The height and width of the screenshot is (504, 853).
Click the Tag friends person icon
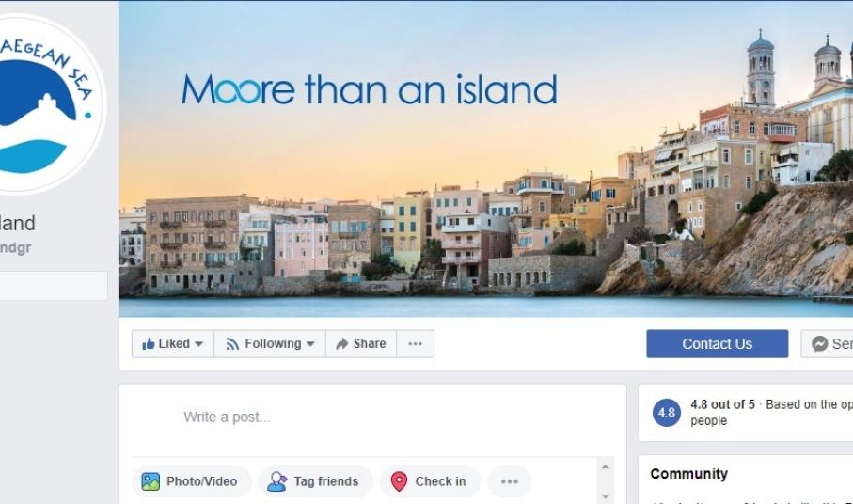276,481
